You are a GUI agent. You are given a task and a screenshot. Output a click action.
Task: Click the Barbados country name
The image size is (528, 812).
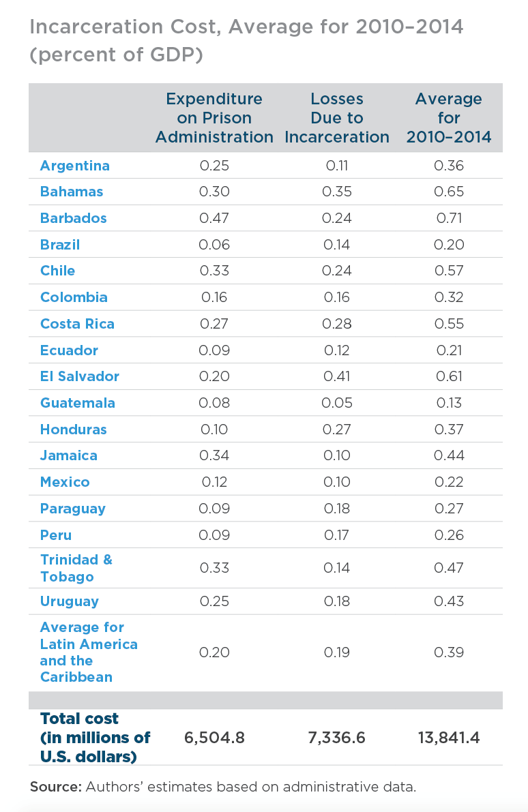tap(74, 218)
